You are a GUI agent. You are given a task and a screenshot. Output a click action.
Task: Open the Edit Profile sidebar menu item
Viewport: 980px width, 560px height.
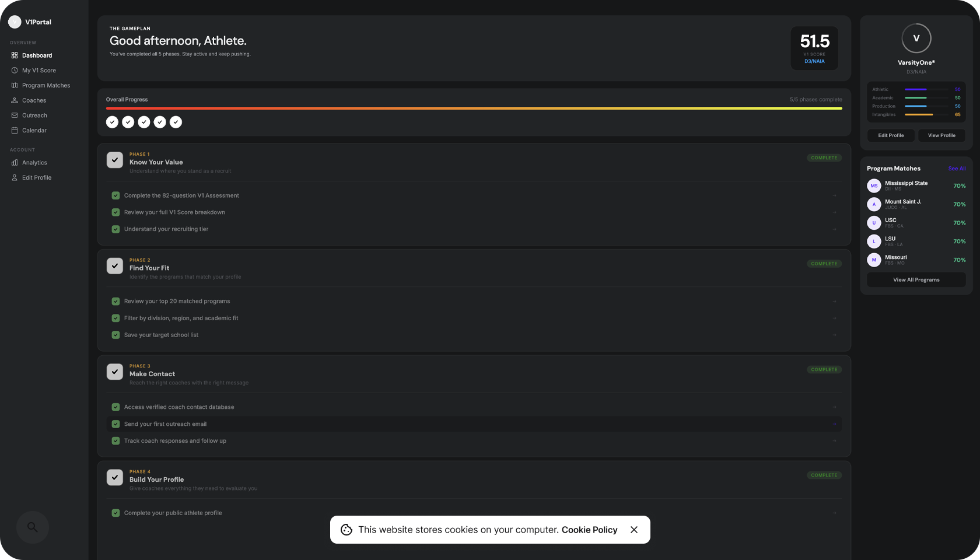(37, 178)
